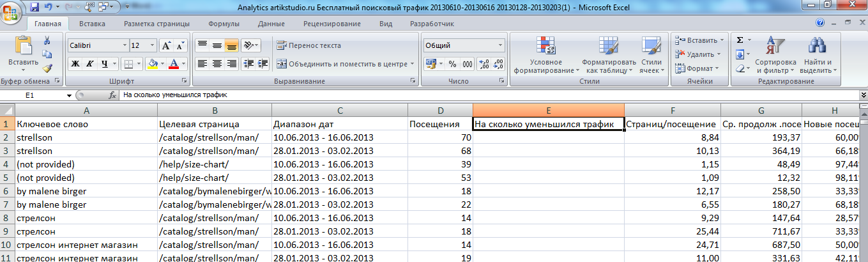The image size is (868, 262).
Task: Align text left in the cell
Action: pos(202,64)
